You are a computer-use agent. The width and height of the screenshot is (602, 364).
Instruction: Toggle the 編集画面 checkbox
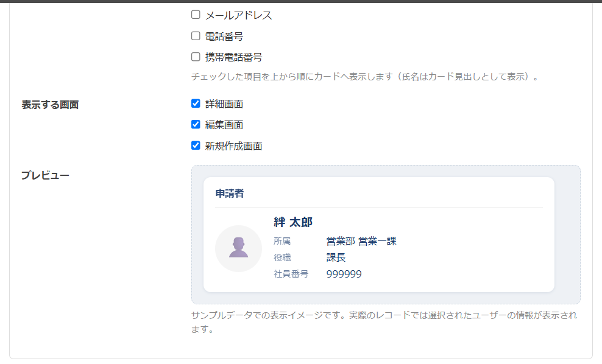click(x=196, y=125)
